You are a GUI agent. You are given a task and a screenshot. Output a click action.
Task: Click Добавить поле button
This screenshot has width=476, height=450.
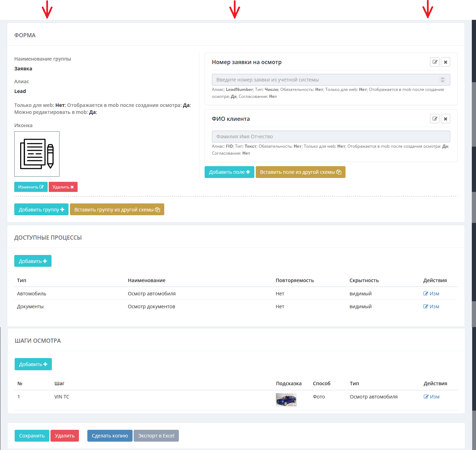click(229, 172)
